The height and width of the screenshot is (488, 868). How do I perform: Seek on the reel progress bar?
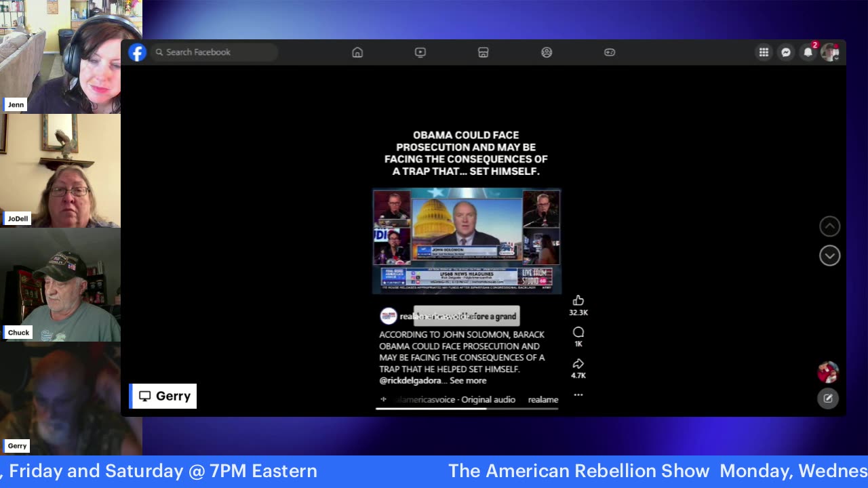click(467, 409)
